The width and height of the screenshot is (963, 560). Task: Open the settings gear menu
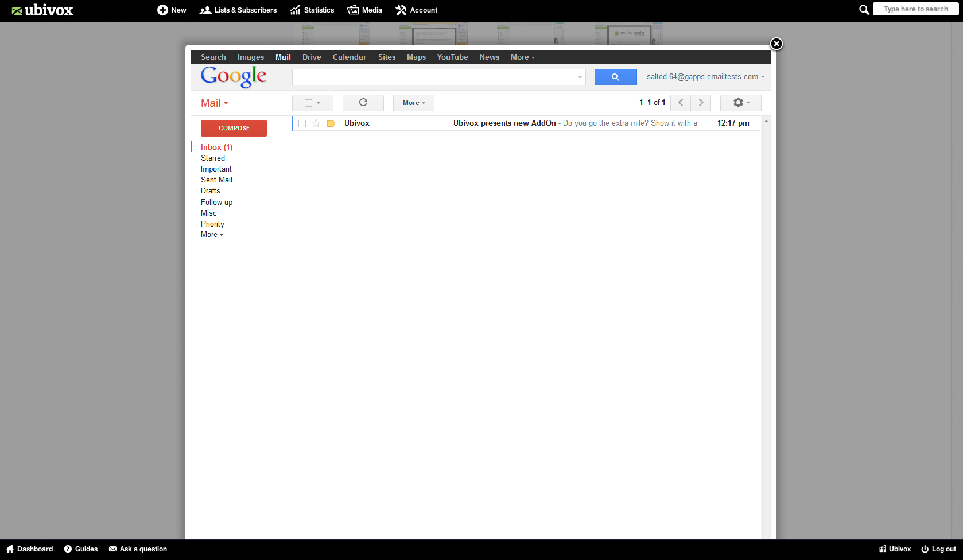click(740, 103)
